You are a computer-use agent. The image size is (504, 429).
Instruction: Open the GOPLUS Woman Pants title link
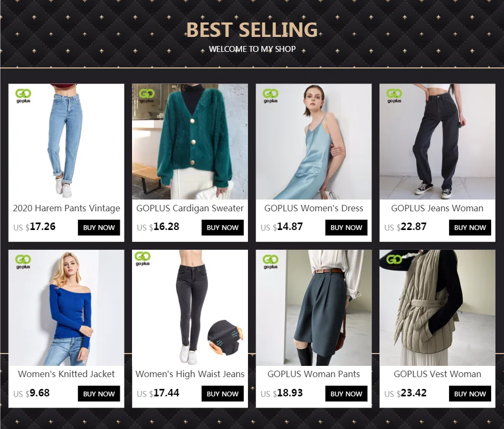[x=314, y=374]
